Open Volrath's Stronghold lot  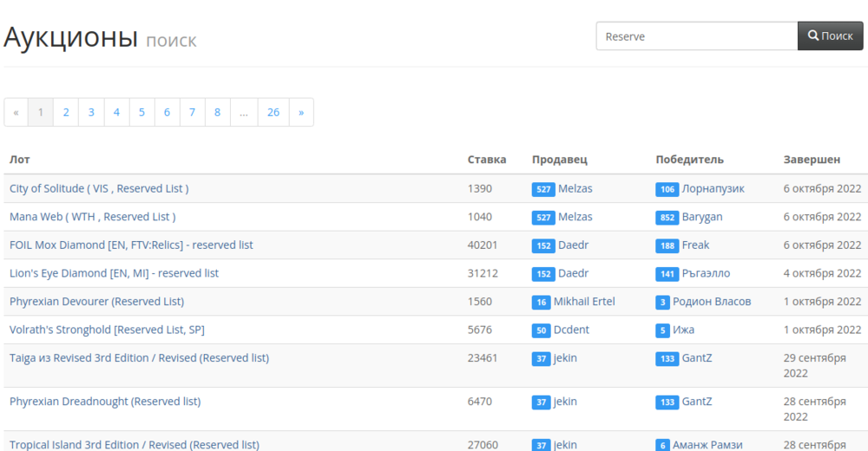(x=107, y=330)
